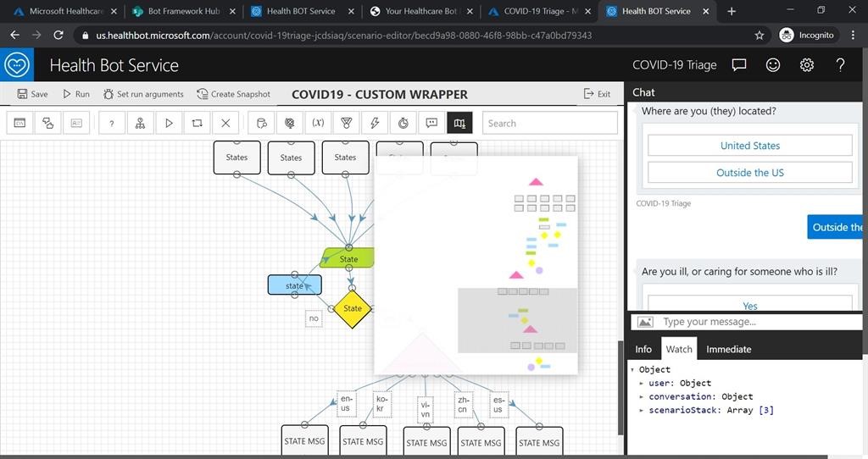Add Wait step (stopwatch icon)
The image size is (868, 459).
click(x=403, y=123)
